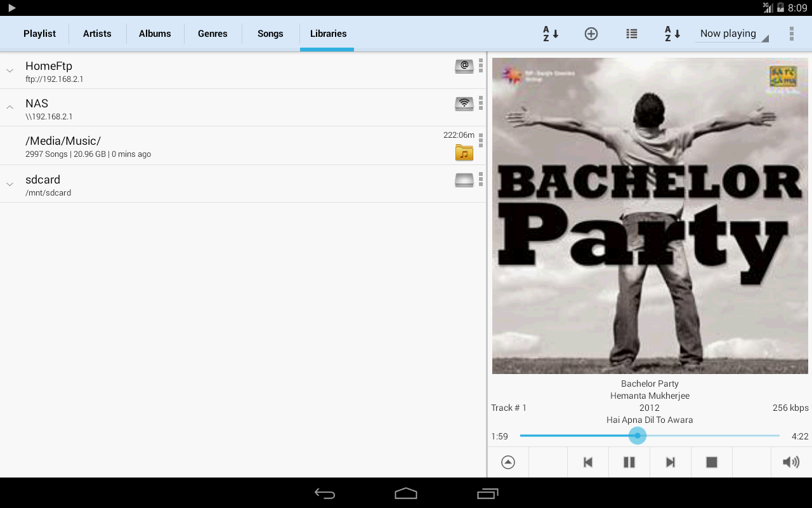This screenshot has height=508, width=812.
Task: Open the Genres tab
Action: [213, 34]
